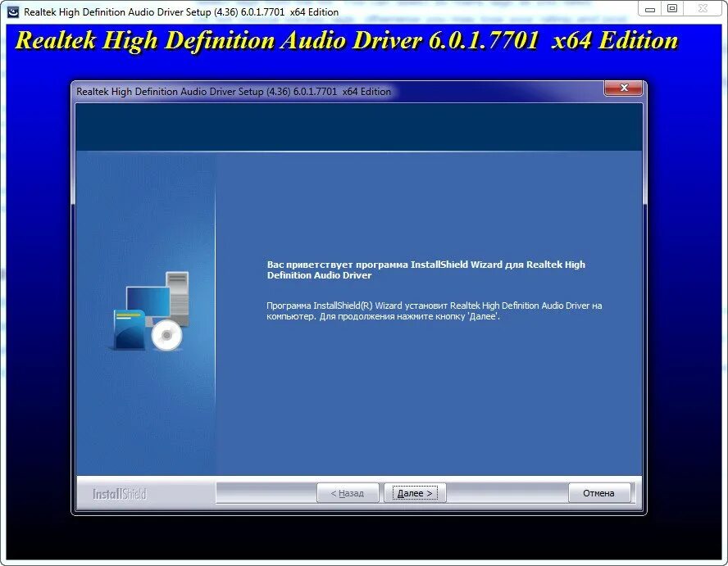This screenshot has width=728, height=566.
Task: Click the inner dialog title bar text
Action: (234, 92)
